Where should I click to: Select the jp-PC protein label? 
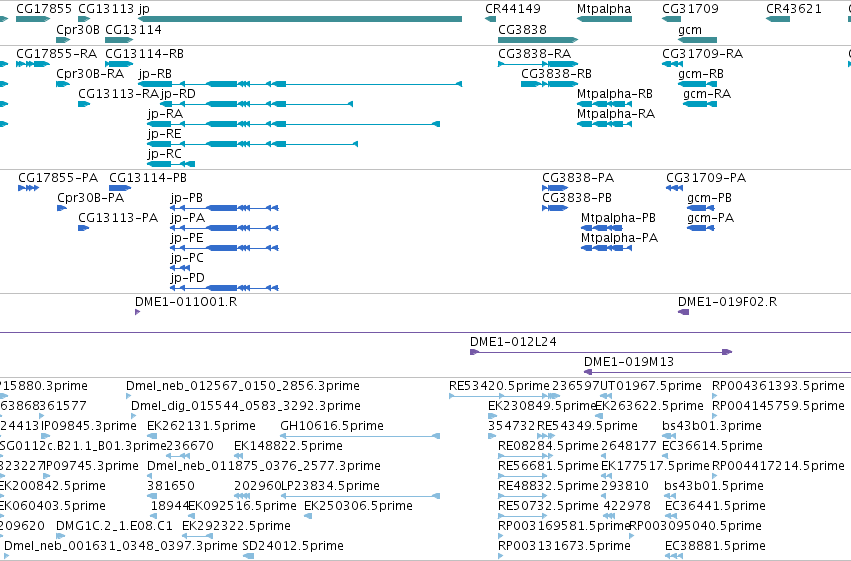187,258
